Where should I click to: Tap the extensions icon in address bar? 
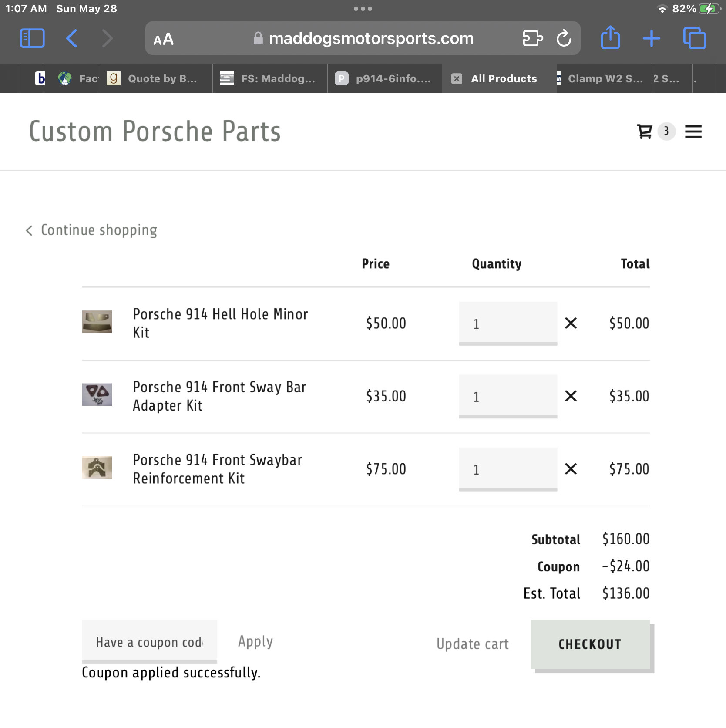coord(532,38)
